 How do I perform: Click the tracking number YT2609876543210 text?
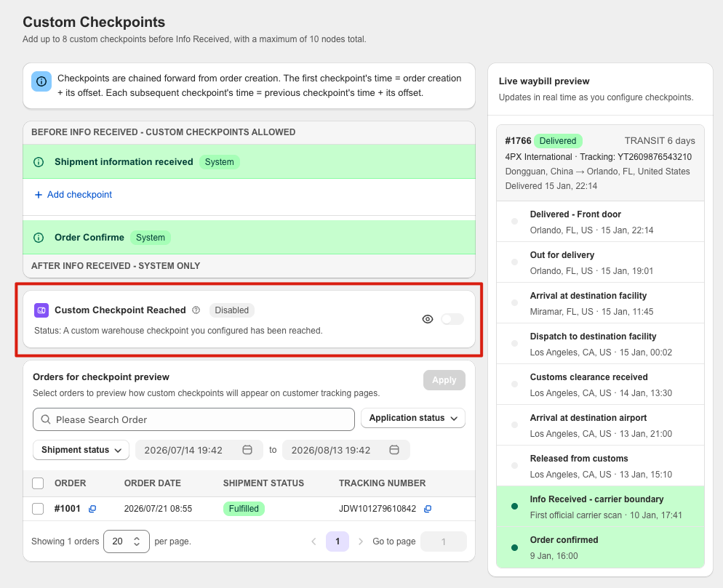[655, 157]
